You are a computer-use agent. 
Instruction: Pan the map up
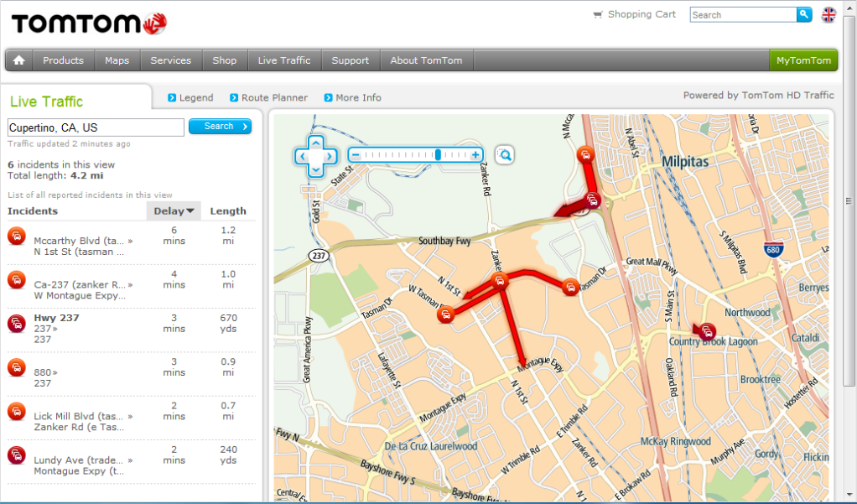click(316, 143)
